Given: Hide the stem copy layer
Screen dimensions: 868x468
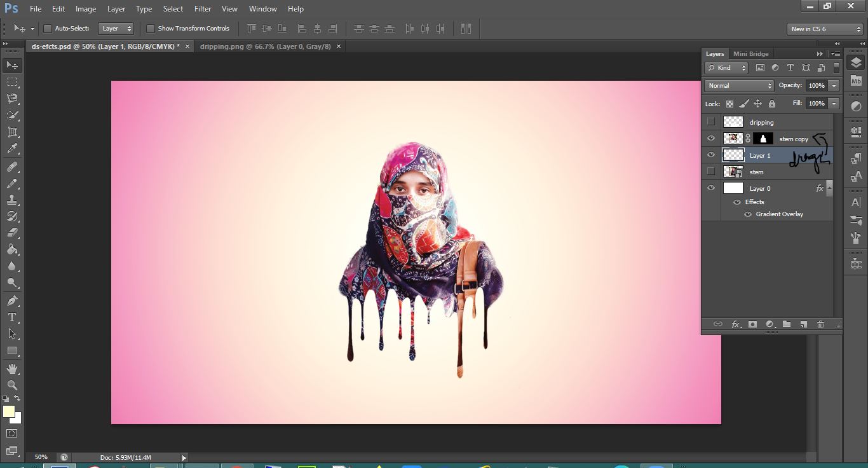Looking at the screenshot, I should (711, 139).
